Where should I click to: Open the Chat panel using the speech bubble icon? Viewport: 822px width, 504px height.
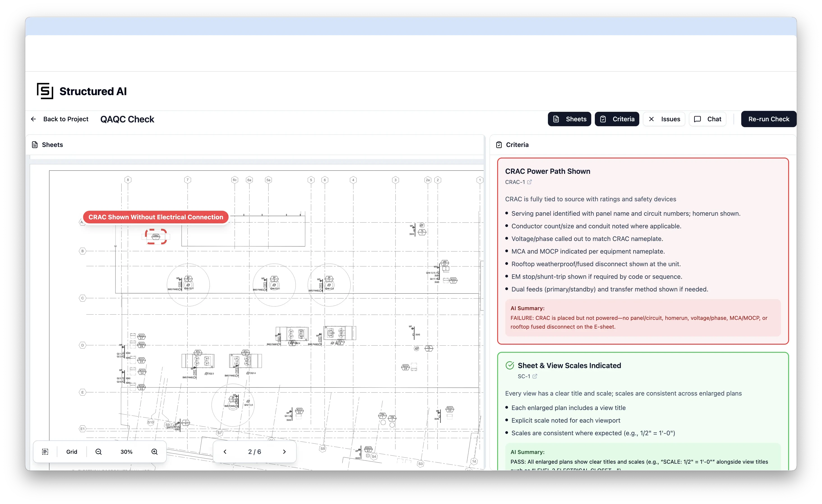[x=707, y=119]
